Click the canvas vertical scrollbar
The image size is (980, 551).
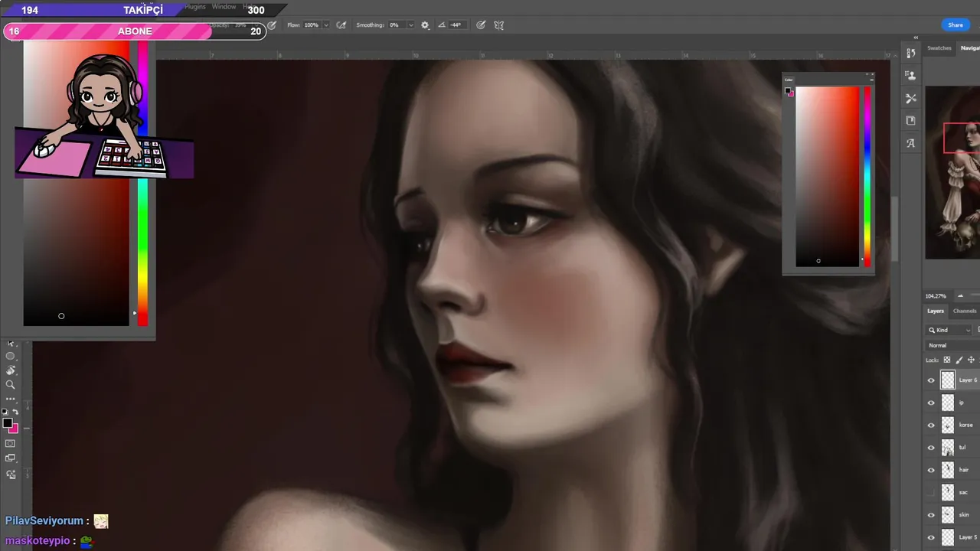click(x=893, y=230)
